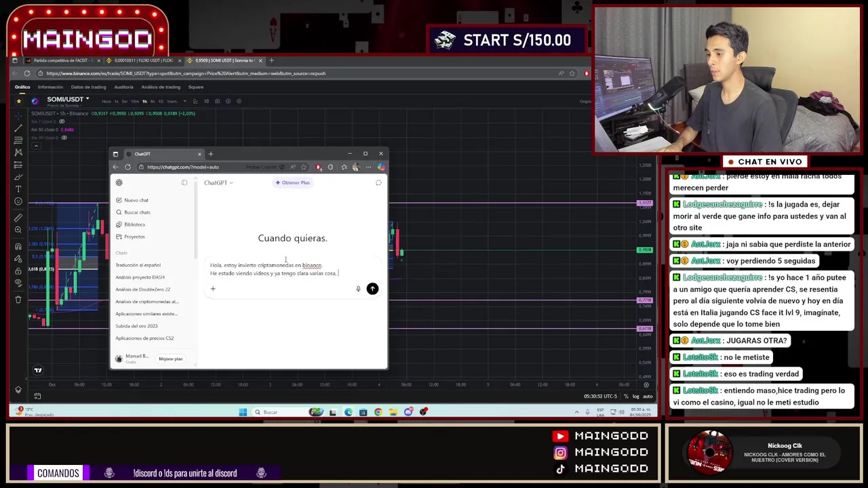The image size is (868, 488).
Task: Toggle visibility of MA 99 indicator
Action: 64,138
